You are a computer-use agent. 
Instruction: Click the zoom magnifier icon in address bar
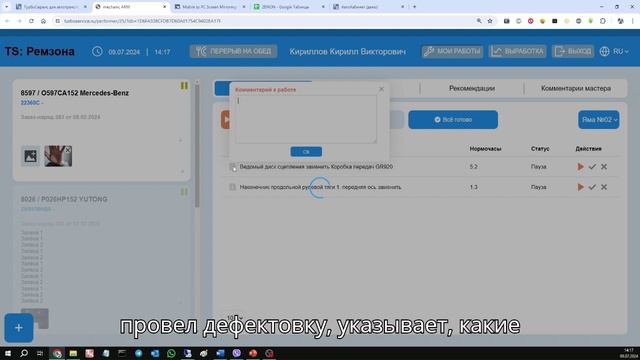pos(479,21)
